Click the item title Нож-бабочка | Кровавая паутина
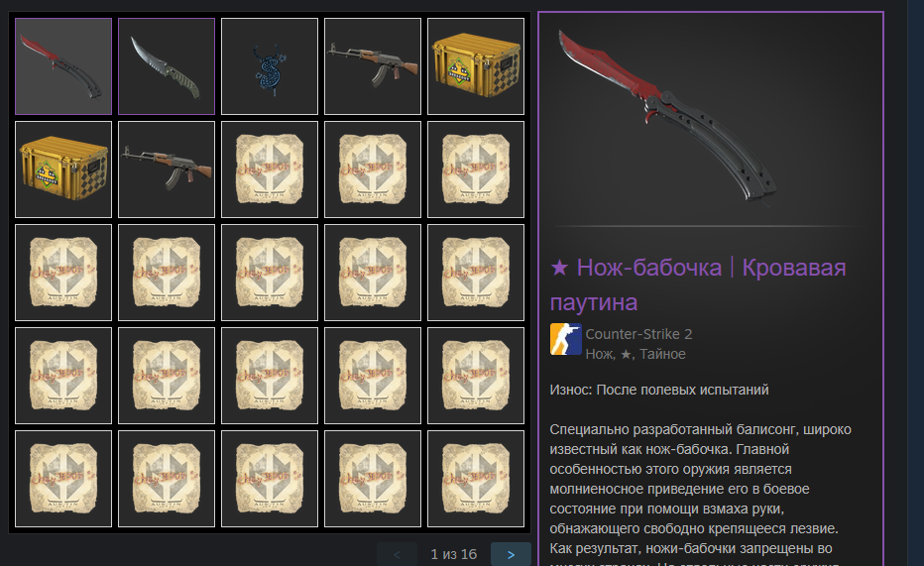 698,284
